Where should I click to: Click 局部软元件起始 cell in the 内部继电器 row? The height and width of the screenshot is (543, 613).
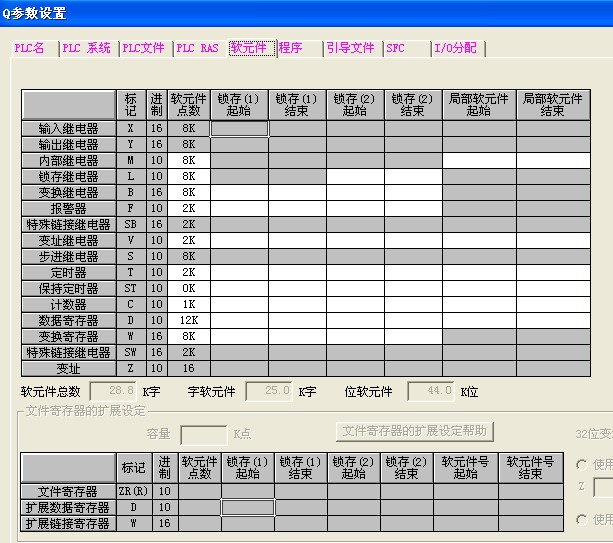479,160
